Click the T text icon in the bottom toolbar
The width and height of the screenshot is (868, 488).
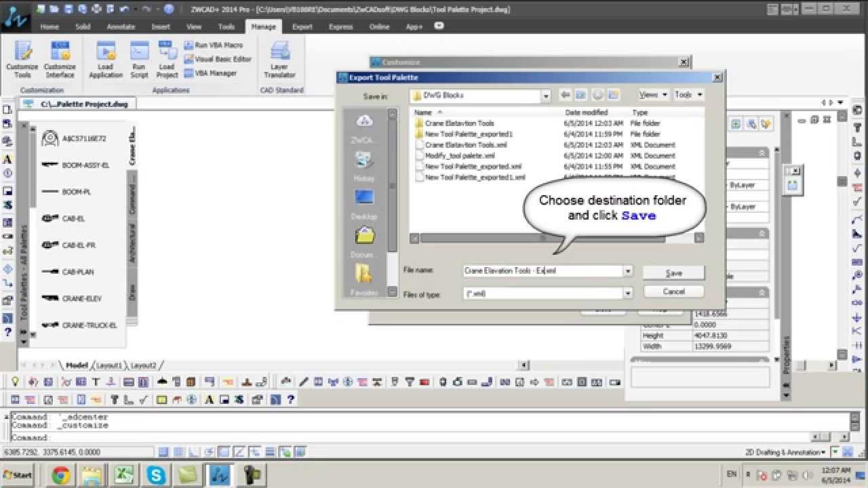96,382
